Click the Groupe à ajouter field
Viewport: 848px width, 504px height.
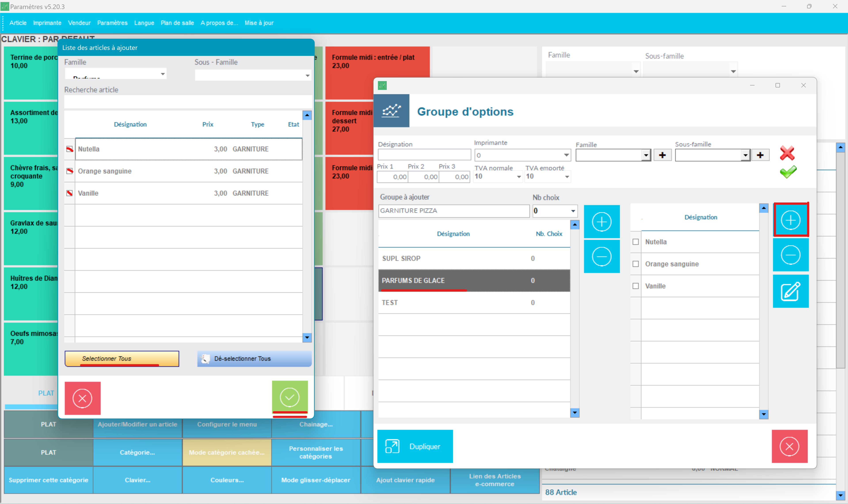(454, 211)
